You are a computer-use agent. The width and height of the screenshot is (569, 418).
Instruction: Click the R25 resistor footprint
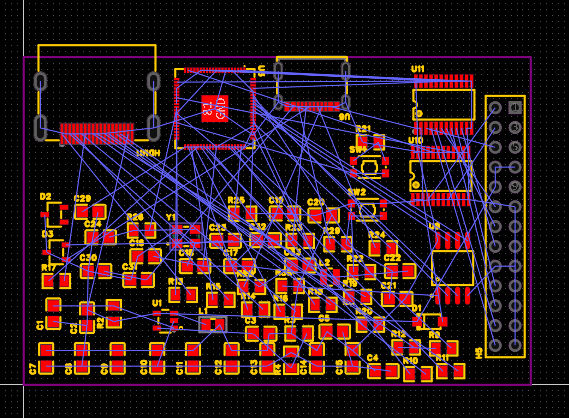tap(242, 213)
